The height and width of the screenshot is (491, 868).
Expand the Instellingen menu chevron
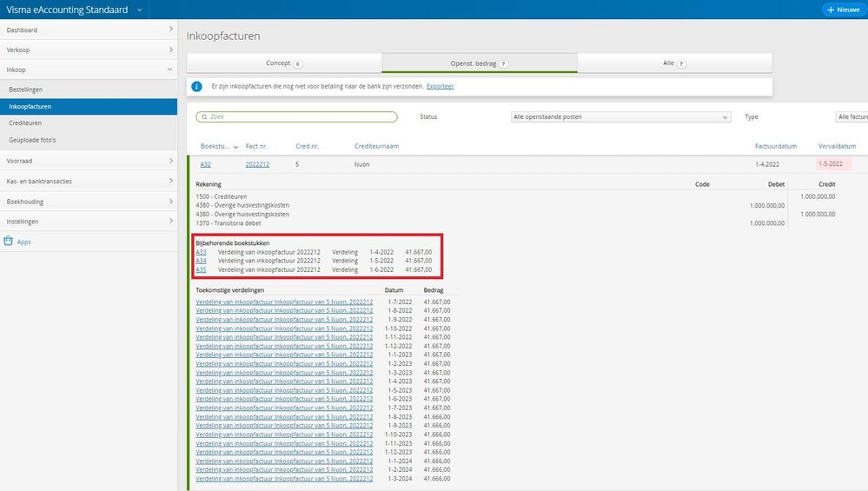(x=170, y=221)
